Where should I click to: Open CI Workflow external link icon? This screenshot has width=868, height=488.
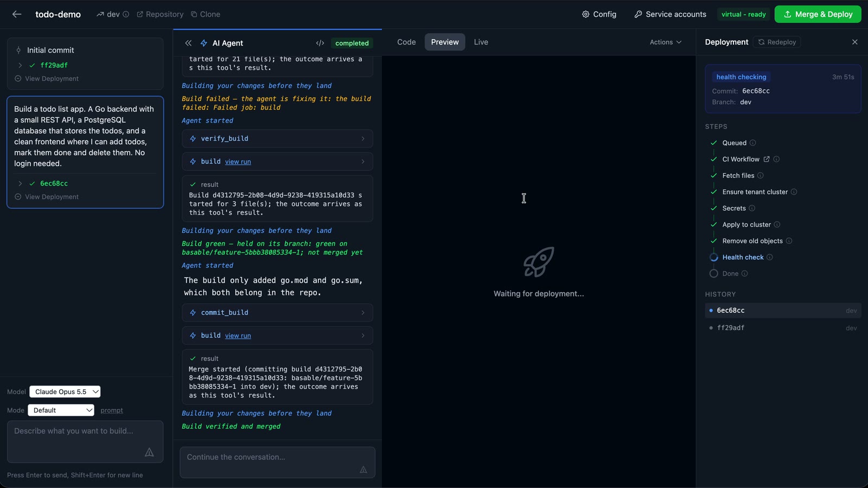pyautogui.click(x=767, y=159)
